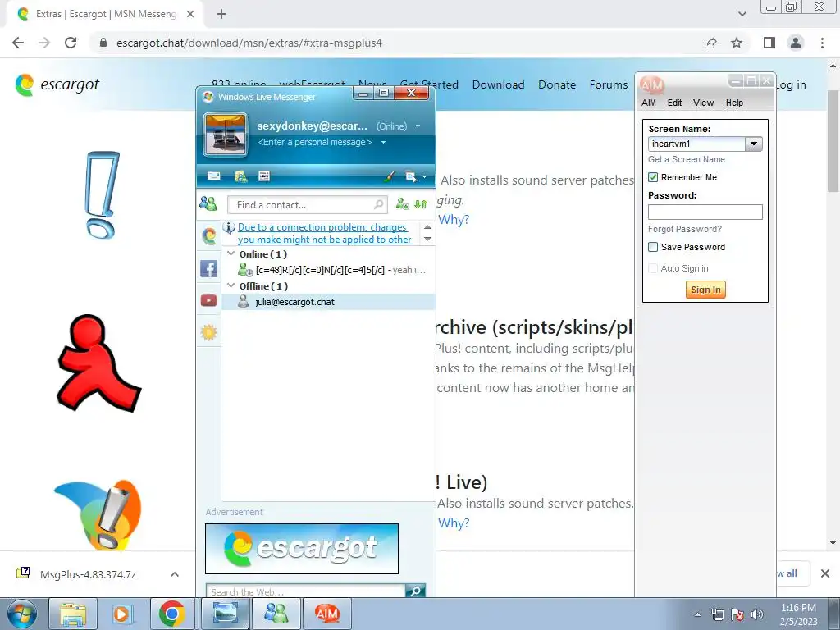
Task: Click the upper Why? link on the webpage
Action: click(454, 219)
